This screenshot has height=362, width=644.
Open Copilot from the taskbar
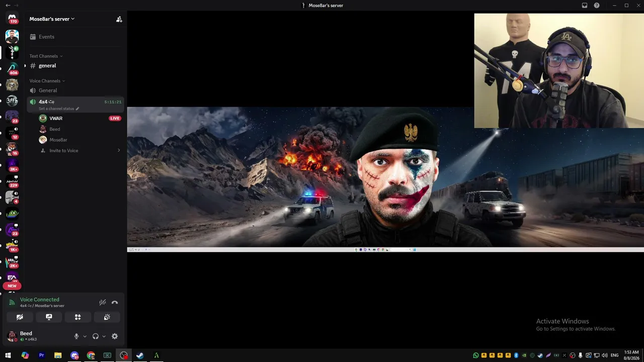pyautogui.click(x=25, y=355)
